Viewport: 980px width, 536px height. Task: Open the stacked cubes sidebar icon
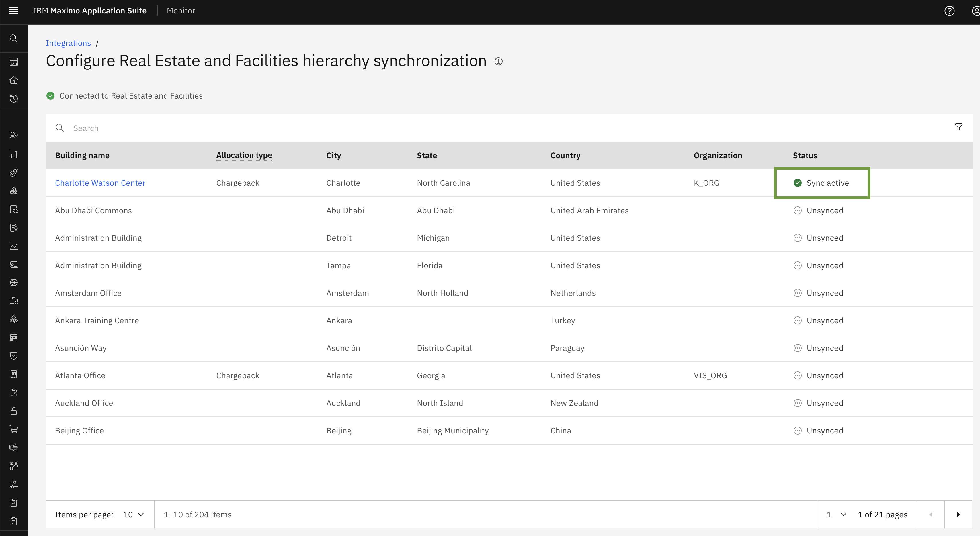[x=14, y=191]
